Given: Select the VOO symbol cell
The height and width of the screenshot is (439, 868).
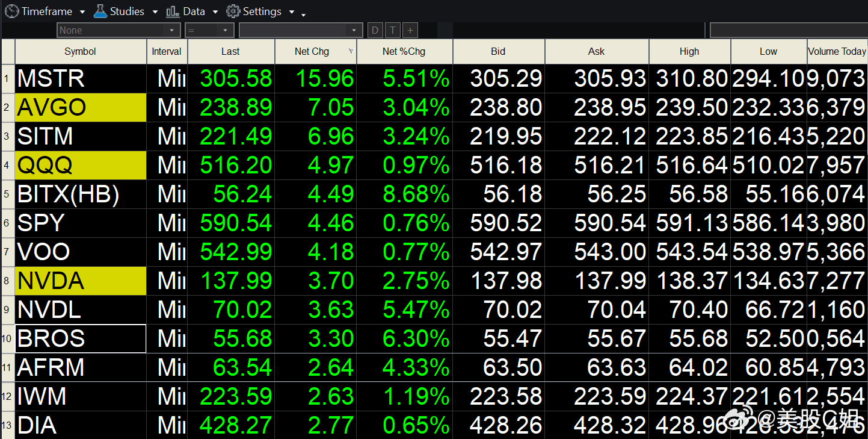Looking at the screenshot, I should pos(81,252).
